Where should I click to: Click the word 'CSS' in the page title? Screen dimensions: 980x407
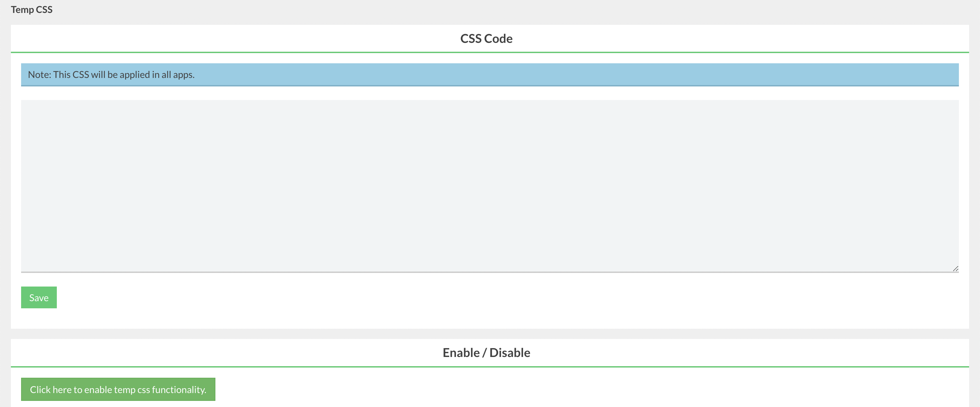[x=44, y=10]
